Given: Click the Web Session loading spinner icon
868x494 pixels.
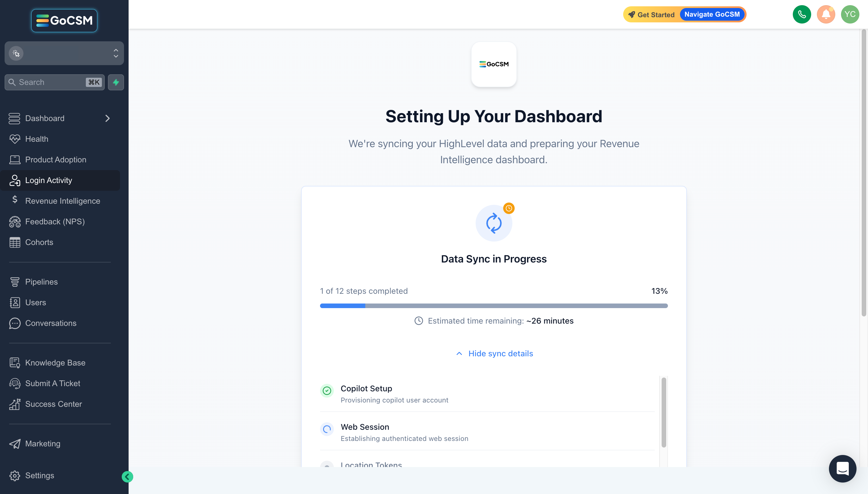Looking at the screenshot, I should [x=327, y=429].
